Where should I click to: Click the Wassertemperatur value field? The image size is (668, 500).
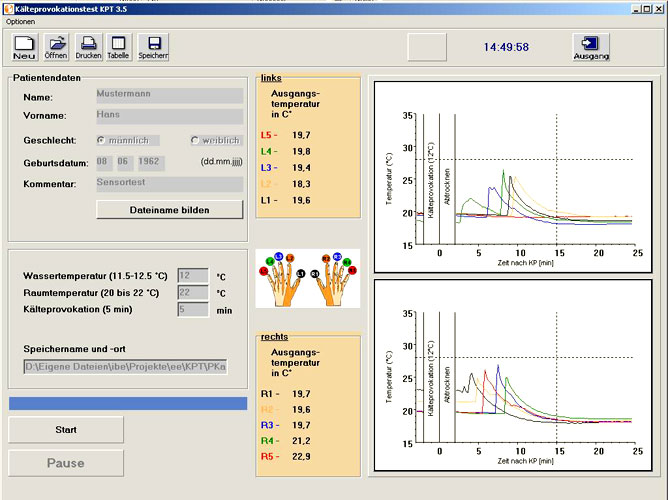pyautogui.click(x=192, y=275)
